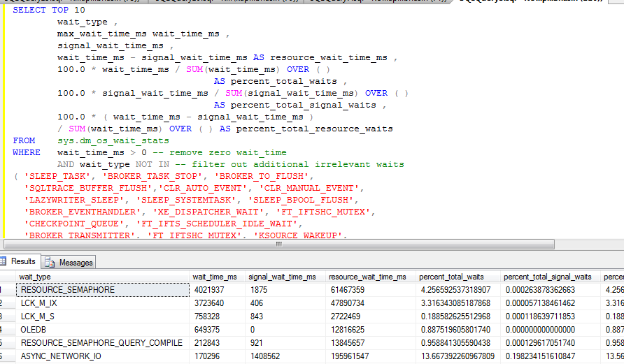Screen dimensions: 624x364
Task: Click the RESOURCE_SEMAPHORE wait_type cell
Action: point(103,290)
